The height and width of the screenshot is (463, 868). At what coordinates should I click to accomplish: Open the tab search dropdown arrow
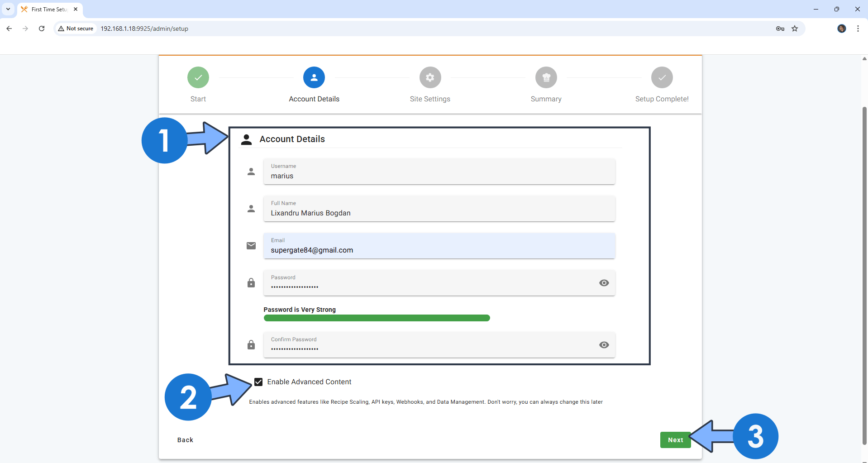pyautogui.click(x=8, y=9)
